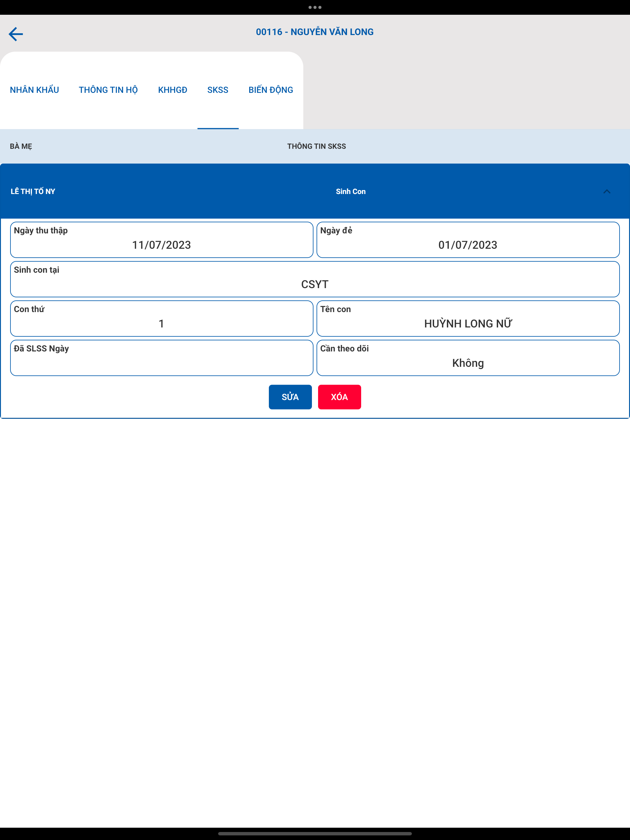Open the NHÂN KHẨU tab
Viewport: 630px width, 840px height.
click(34, 90)
